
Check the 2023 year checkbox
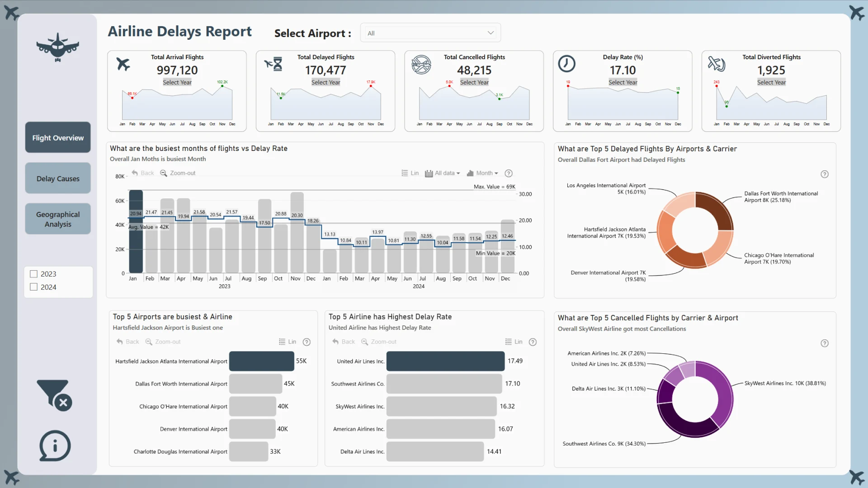(33, 274)
